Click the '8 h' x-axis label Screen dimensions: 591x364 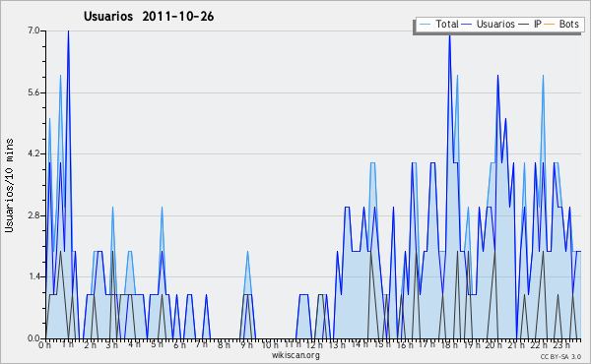pyautogui.click(x=224, y=344)
